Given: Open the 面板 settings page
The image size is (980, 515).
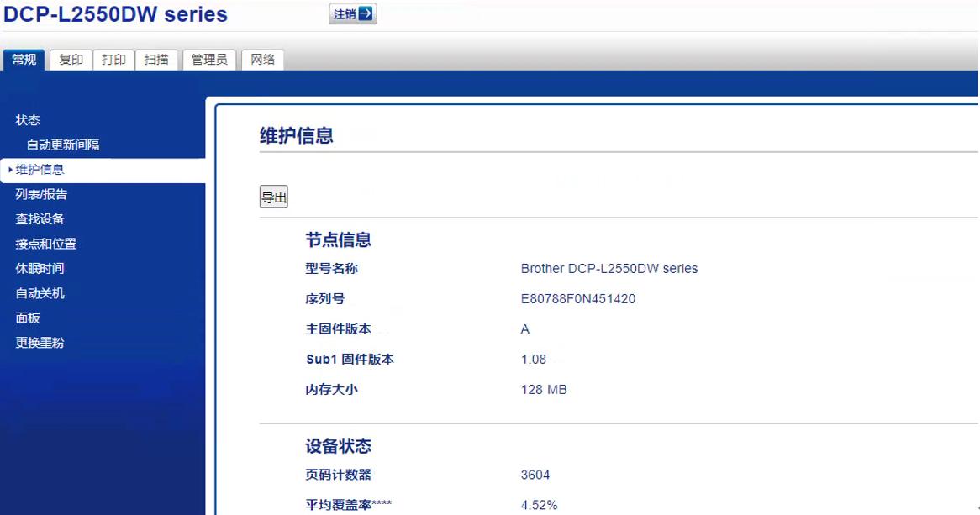Looking at the screenshot, I should (x=28, y=317).
